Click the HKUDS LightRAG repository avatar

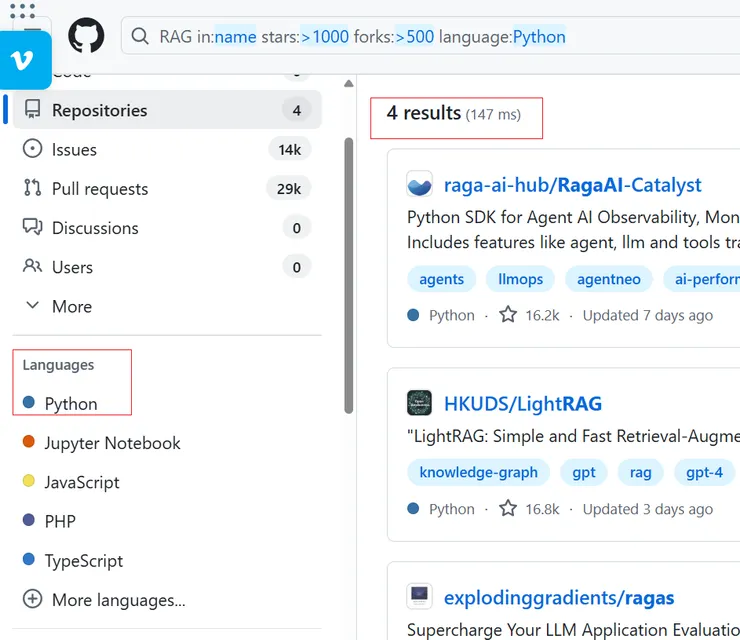(420, 404)
